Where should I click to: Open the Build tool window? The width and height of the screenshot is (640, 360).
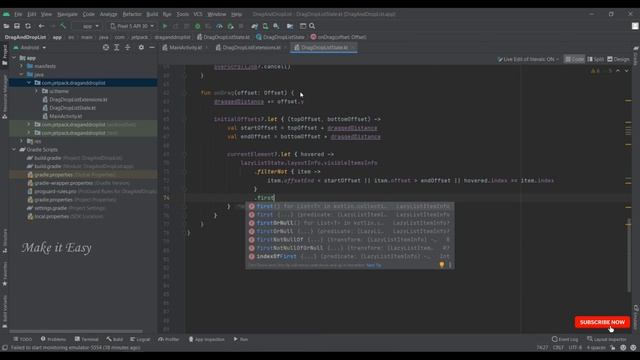[x=115, y=339]
